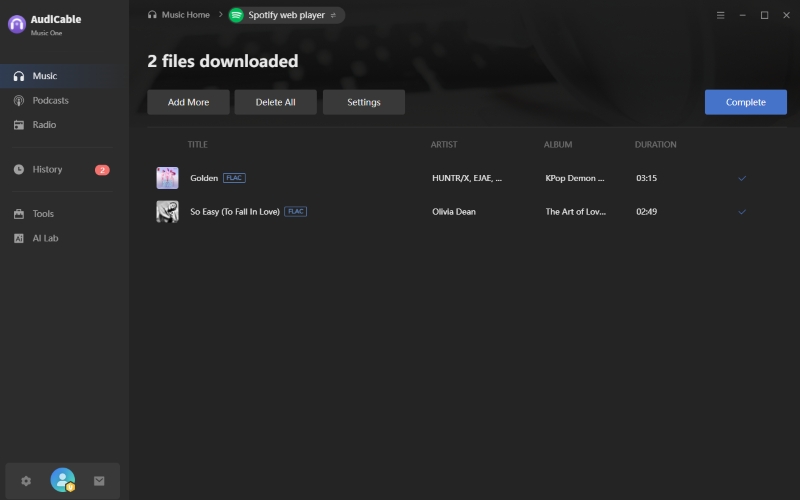800x500 pixels.
Task: Click the Delete All button
Action: click(276, 102)
